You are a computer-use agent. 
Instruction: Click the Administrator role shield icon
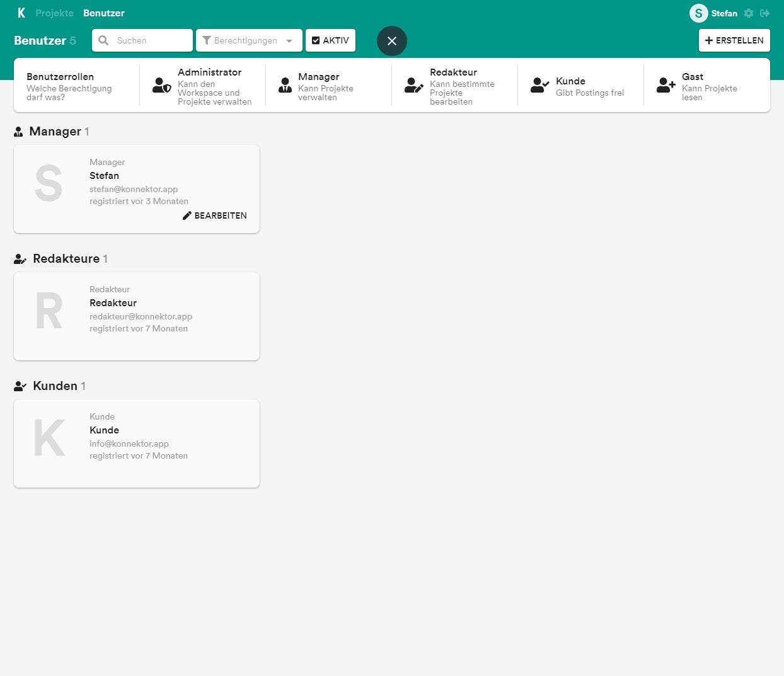pos(161,85)
